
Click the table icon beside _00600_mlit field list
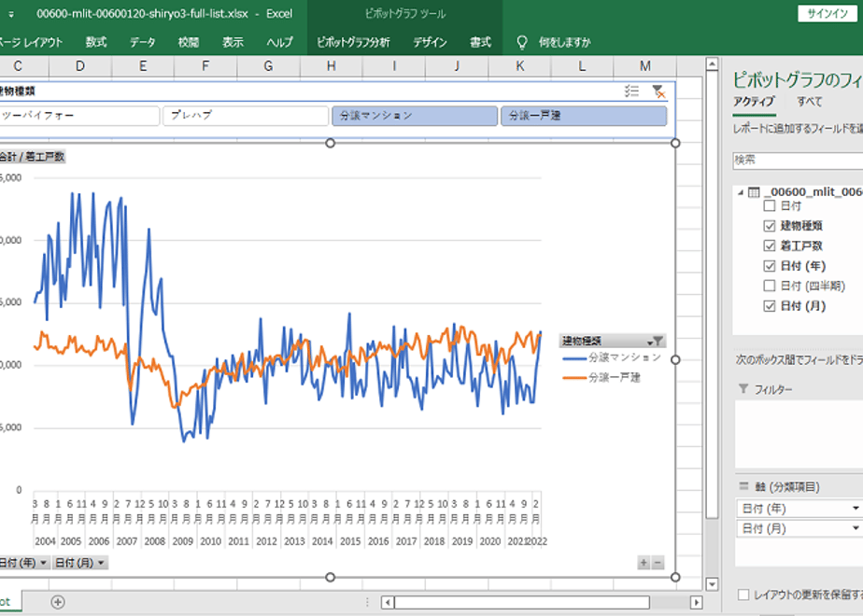click(x=754, y=192)
